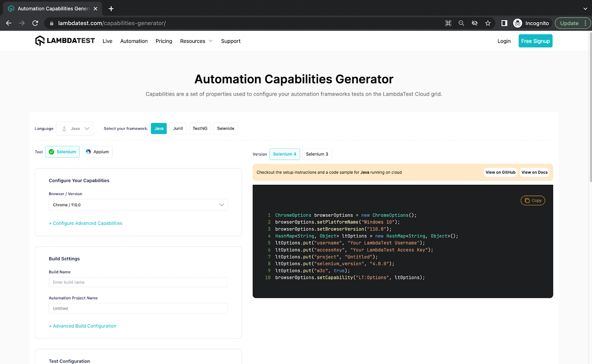Open the Browser / Version dropdown
This screenshot has width=592, height=364.
point(138,205)
